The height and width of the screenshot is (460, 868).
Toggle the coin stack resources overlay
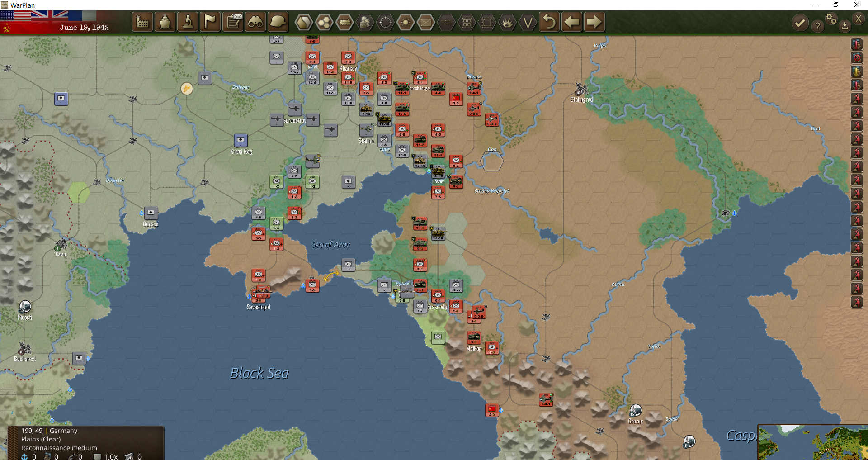[365, 22]
